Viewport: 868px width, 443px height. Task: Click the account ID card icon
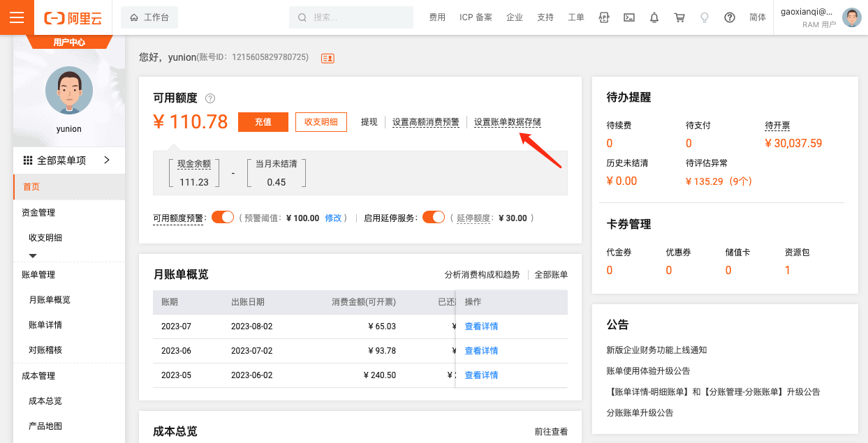click(x=328, y=58)
